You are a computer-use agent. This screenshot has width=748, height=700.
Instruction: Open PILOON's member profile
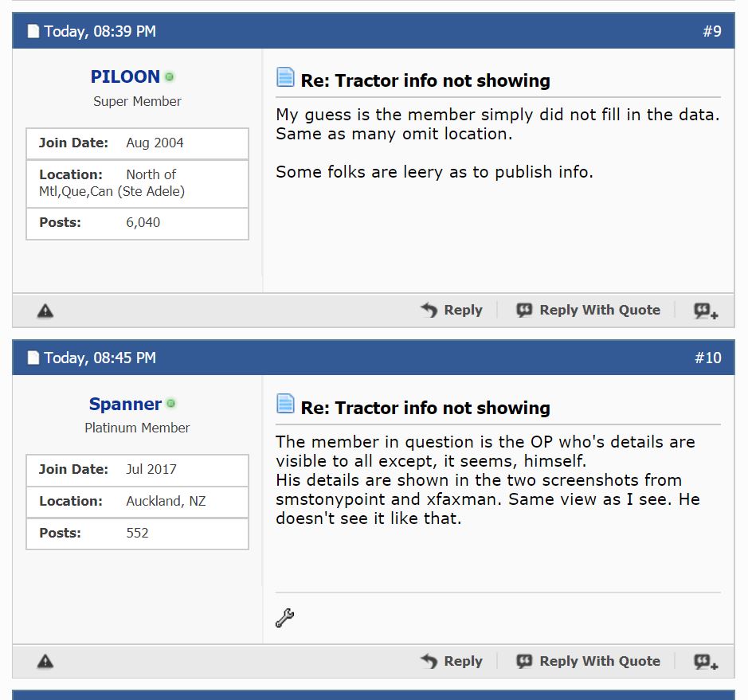[125, 77]
